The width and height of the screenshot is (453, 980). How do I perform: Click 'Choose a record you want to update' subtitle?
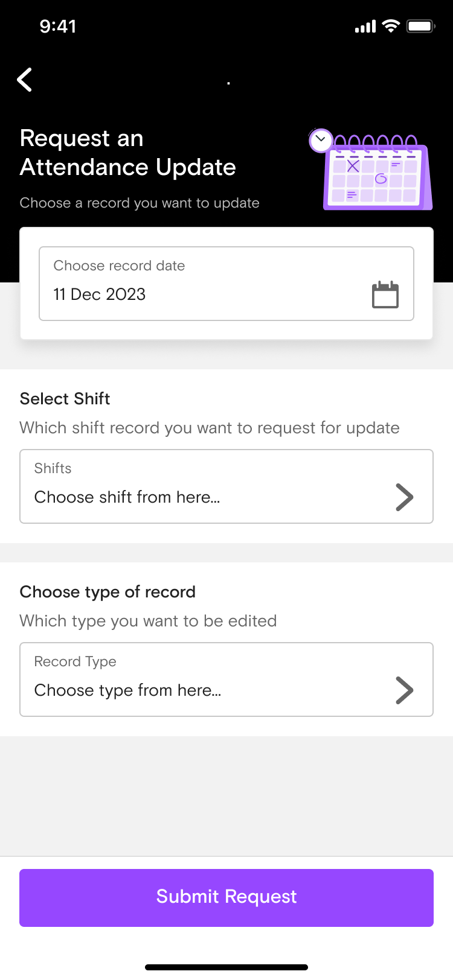click(140, 203)
